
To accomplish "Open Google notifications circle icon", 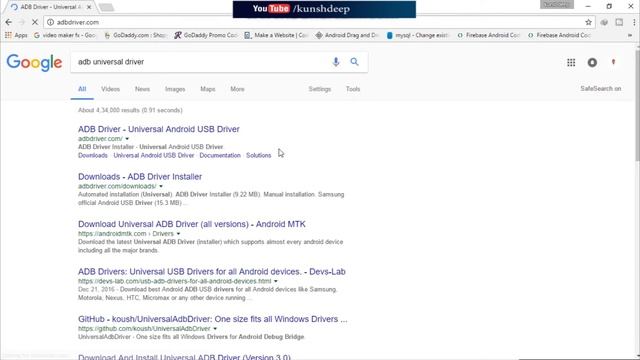I will [592, 62].
